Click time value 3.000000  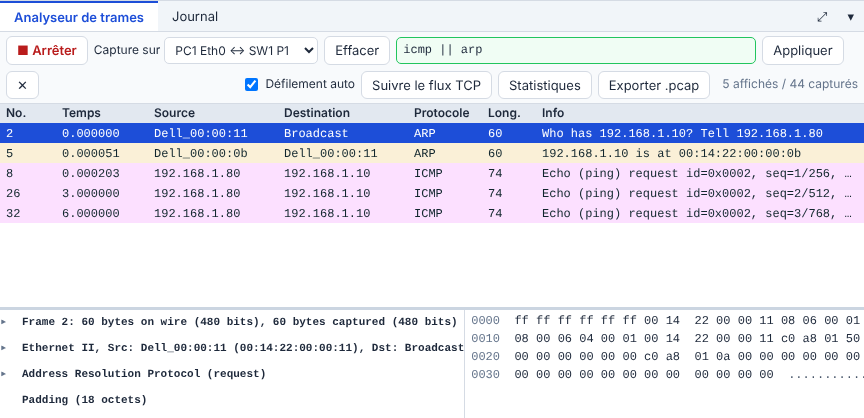point(90,193)
